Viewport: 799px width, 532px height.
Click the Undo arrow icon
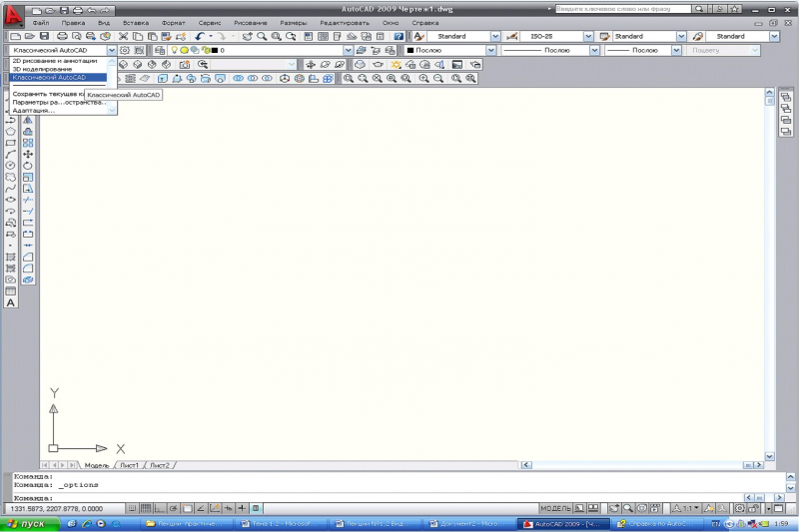pyautogui.click(x=199, y=36)
